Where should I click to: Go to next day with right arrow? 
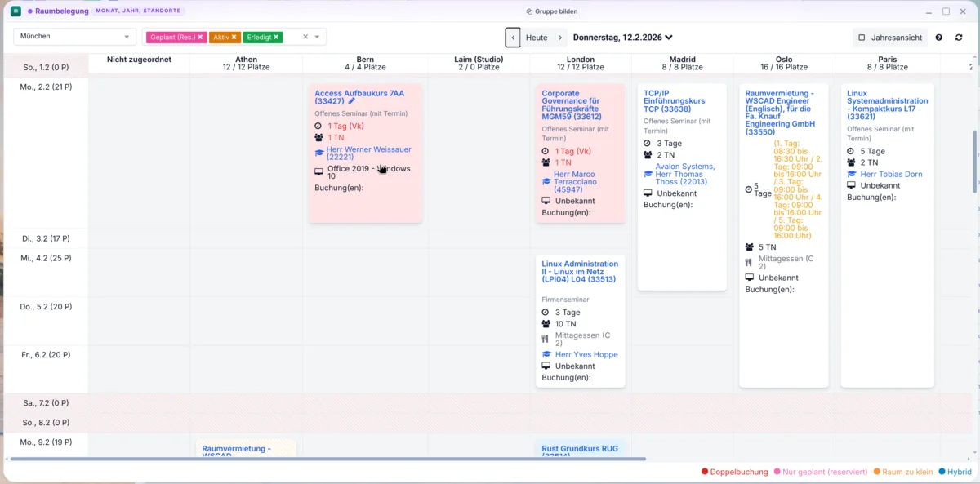(x=560, y=38)
